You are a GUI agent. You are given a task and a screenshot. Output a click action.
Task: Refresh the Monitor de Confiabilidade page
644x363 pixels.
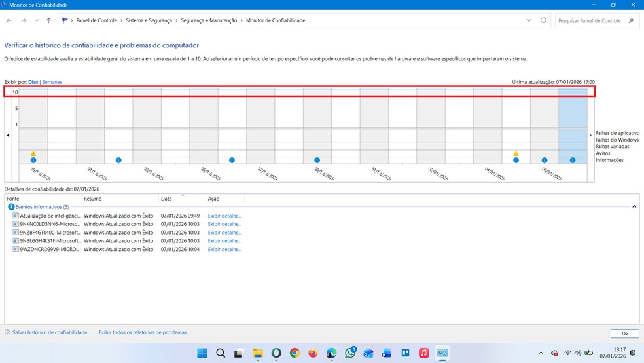pyautogui.click(x=543, y=20)
